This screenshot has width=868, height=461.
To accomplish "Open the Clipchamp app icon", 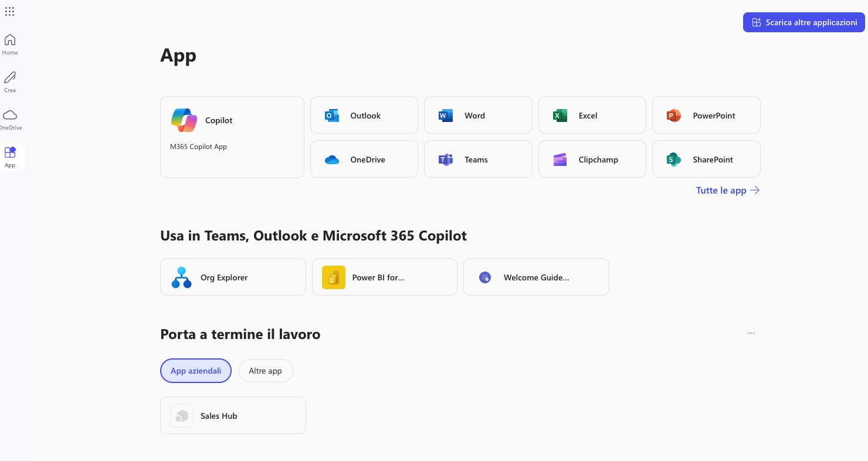I will [592, 159].
